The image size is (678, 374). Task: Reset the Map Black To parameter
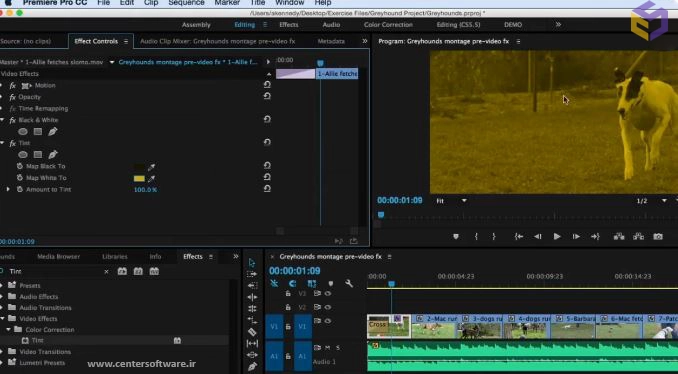tap(267, 166)
